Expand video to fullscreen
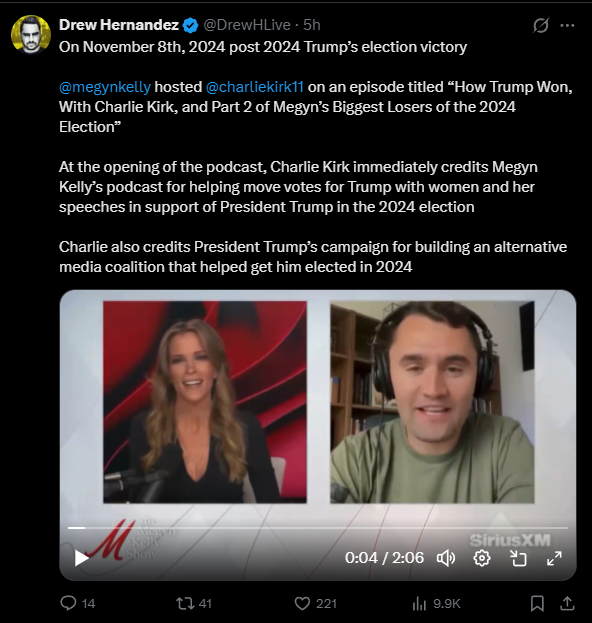Viewport: 592px width, 623px height. coord(554,558)
